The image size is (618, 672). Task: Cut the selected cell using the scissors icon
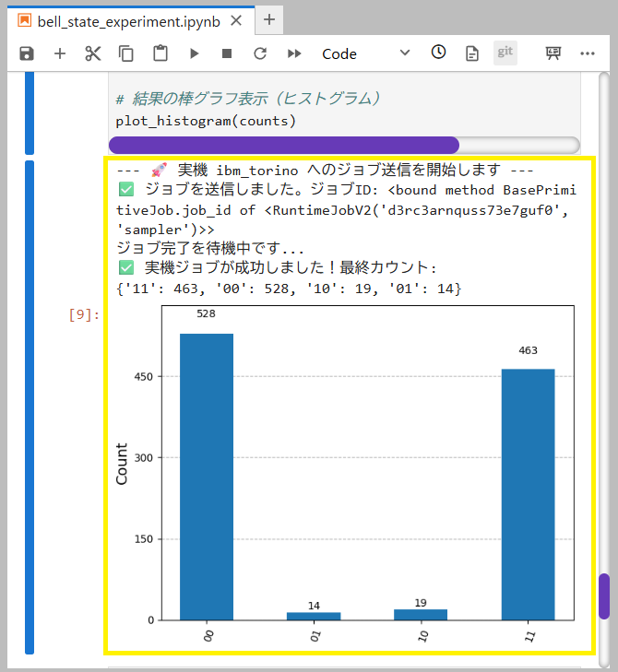pyautogui.click(x=93, y=53)
